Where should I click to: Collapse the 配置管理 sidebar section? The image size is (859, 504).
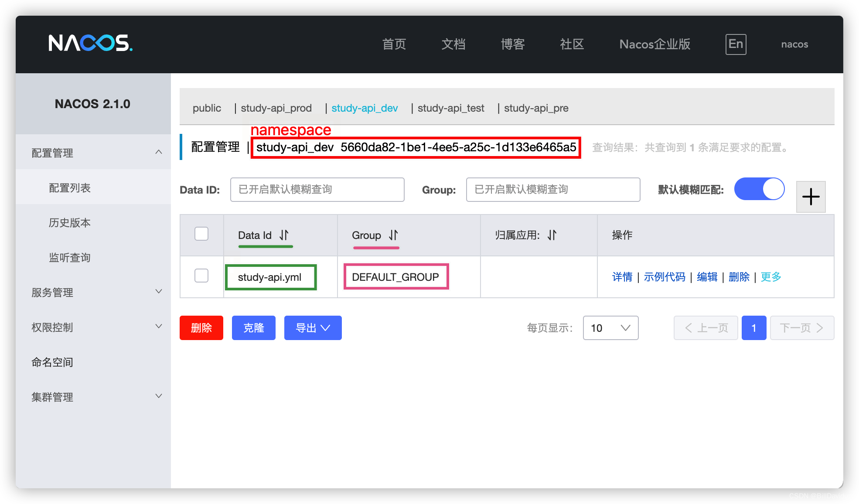point(93,153)
